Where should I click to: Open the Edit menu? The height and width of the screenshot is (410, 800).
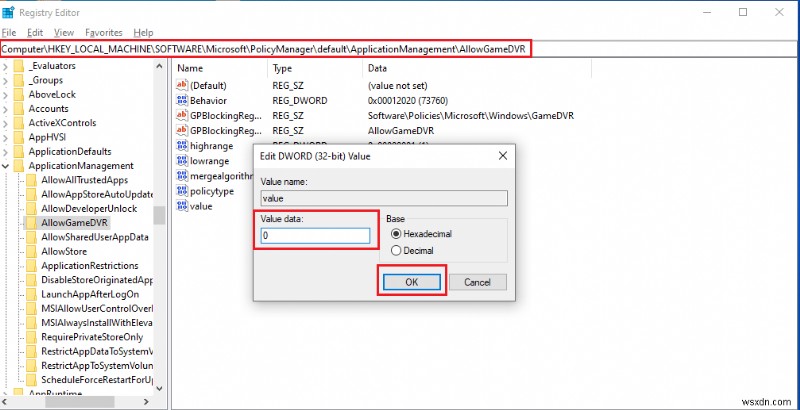coord(35,33)
